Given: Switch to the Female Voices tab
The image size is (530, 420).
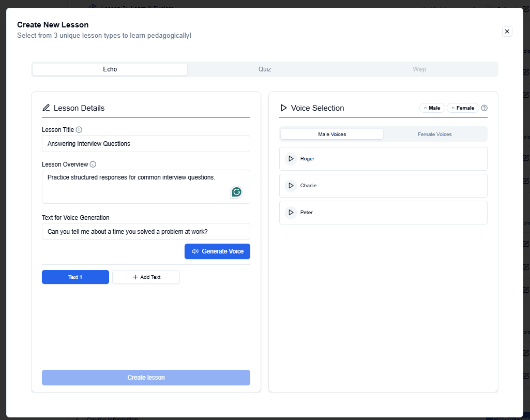Looking at the screenshot, I should (434, 134).
